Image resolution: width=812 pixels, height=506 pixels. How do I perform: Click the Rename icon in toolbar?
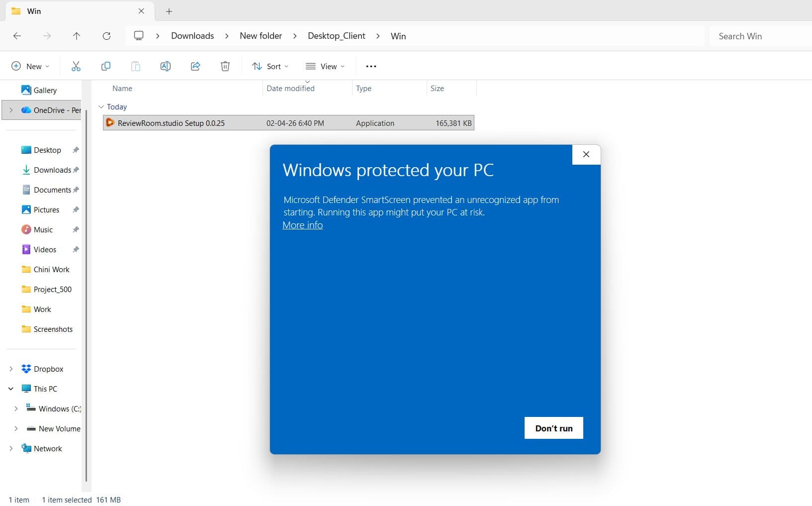pos(165,66)
